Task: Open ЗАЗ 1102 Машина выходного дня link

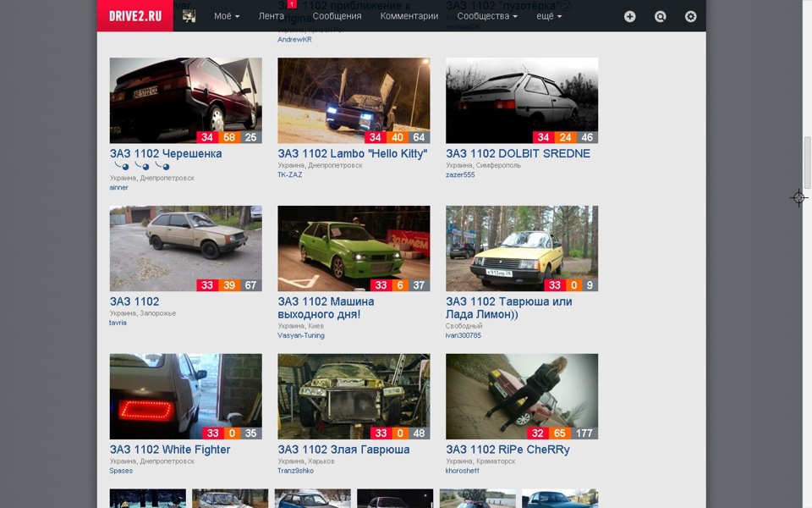Action: coord(326,307)
